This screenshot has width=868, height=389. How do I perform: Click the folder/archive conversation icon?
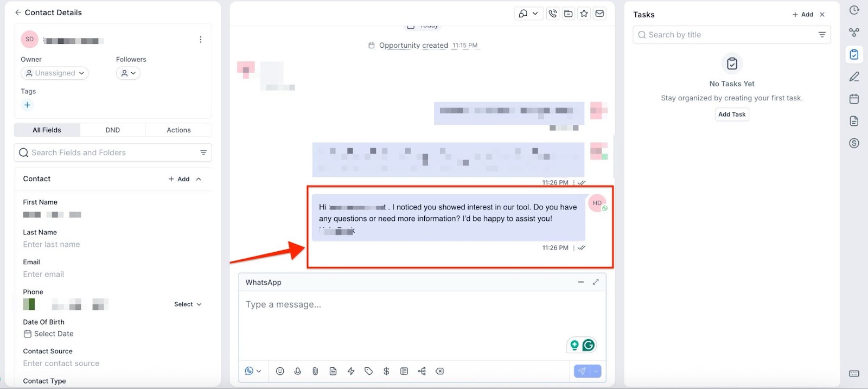pos(569,14)
